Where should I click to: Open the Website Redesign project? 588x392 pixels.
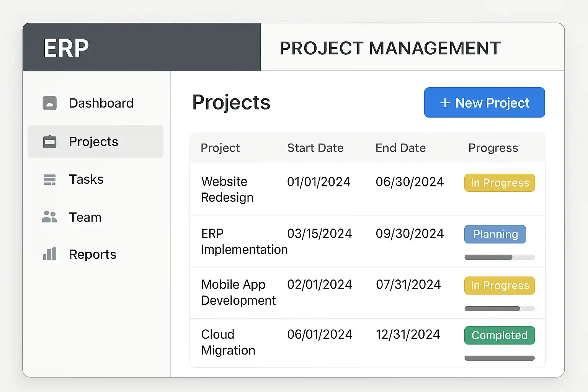[x=227, y=189]
